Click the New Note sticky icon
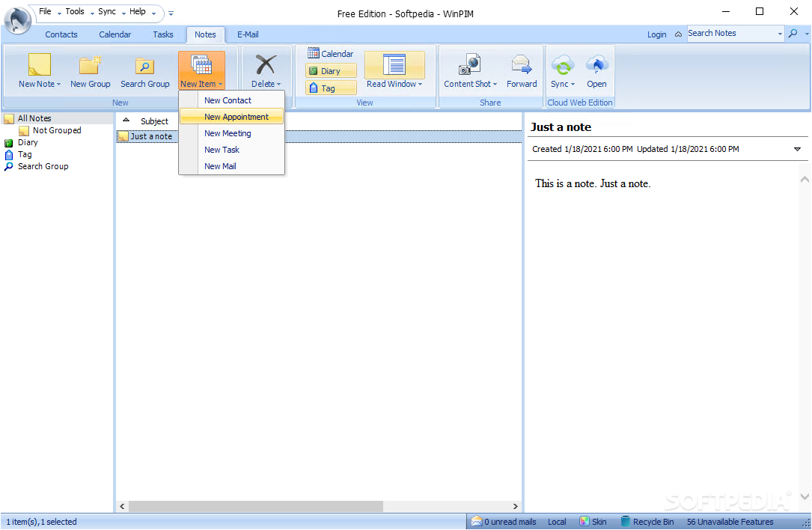 pos(40,65)
